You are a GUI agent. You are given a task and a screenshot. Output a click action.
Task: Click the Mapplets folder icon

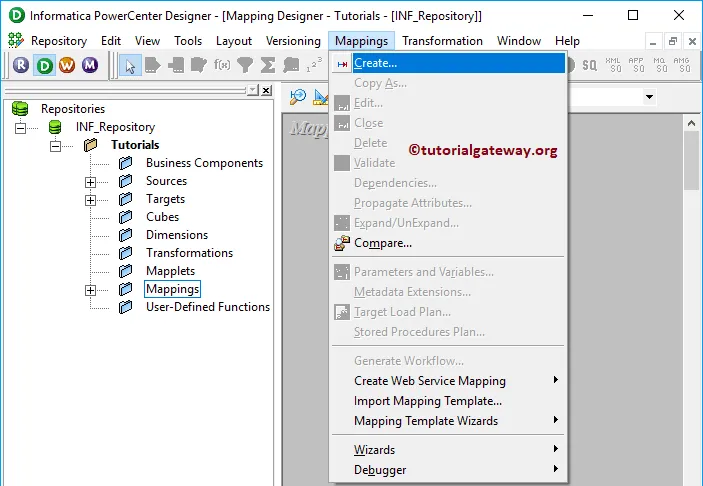coord(126,271)
